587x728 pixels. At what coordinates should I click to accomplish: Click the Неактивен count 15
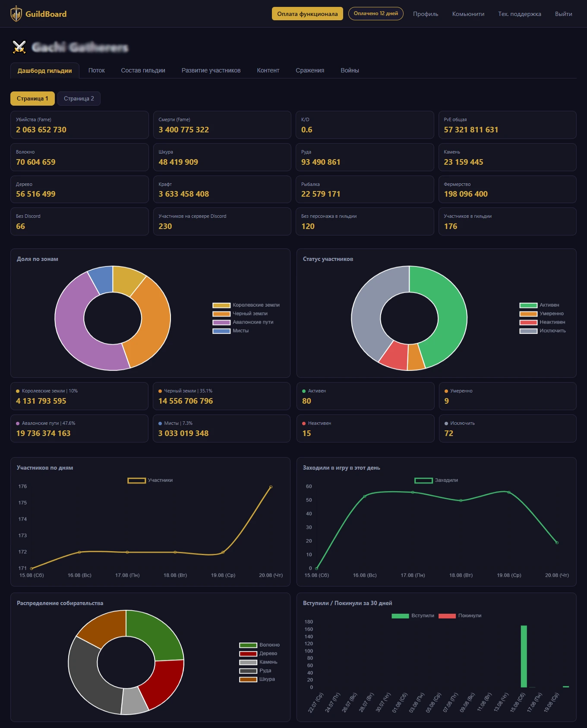tap(306, 433)
